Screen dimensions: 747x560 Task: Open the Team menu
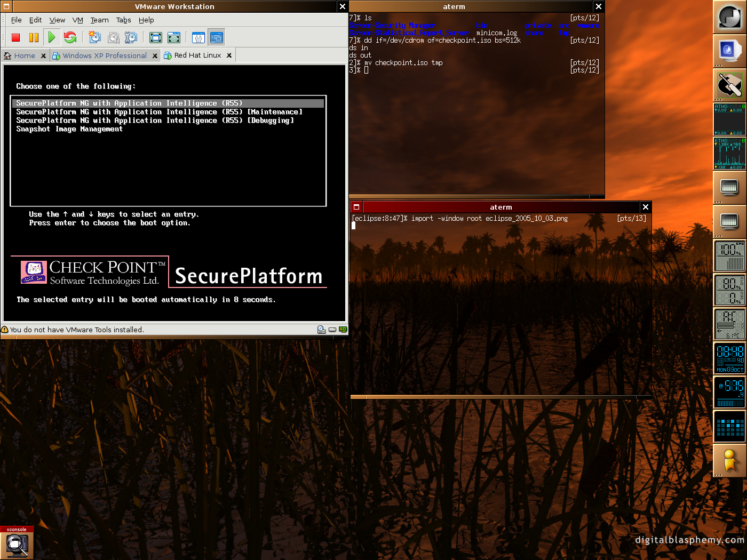click(x=99, y=20)
